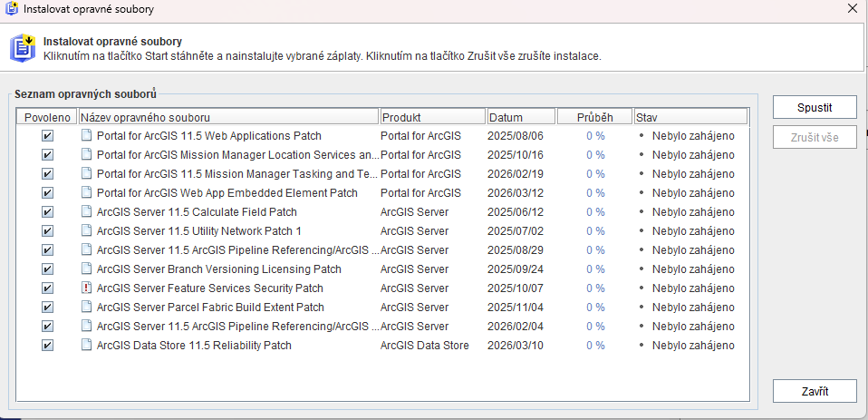Screen dimensions: 868x420
Task: Click red security icon for Feature Services Security Patch
Action: (x=86, y=288)
